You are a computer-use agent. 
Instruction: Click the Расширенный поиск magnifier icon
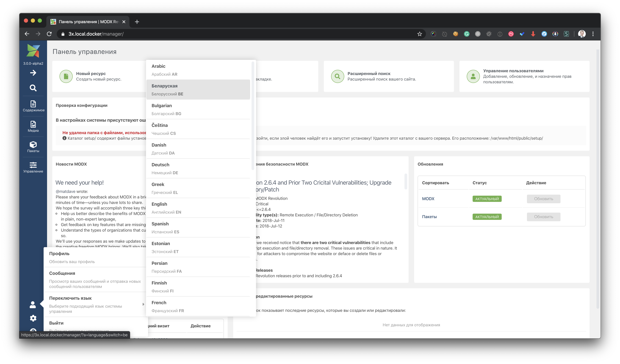[x=338, y=76]
